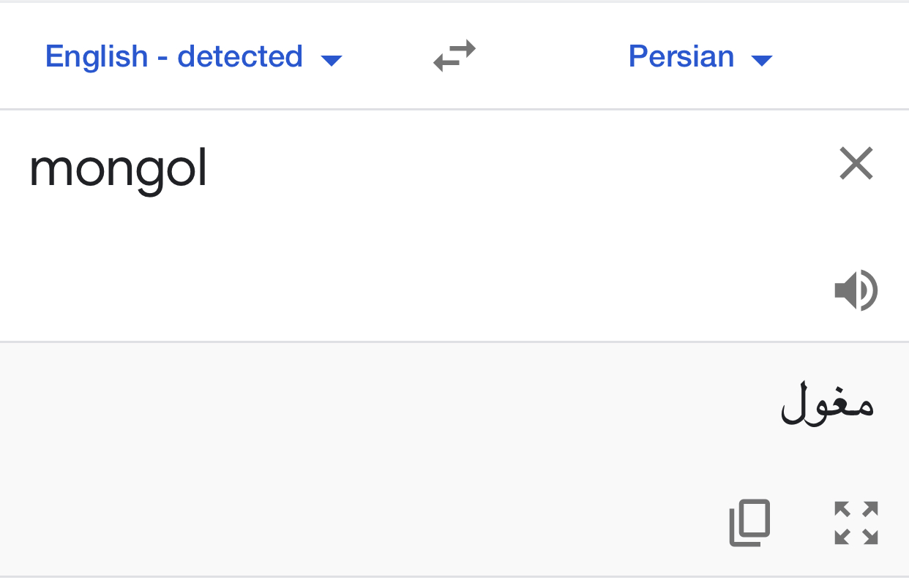Image resolution: width=909 pixels, height=588 pixels.
Task: Expand the output using the four-arrows icon
Action: click(x=856, y=522)
